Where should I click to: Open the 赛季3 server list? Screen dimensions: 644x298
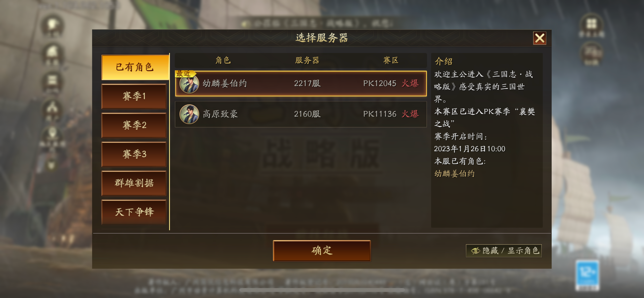click(134, 154)
